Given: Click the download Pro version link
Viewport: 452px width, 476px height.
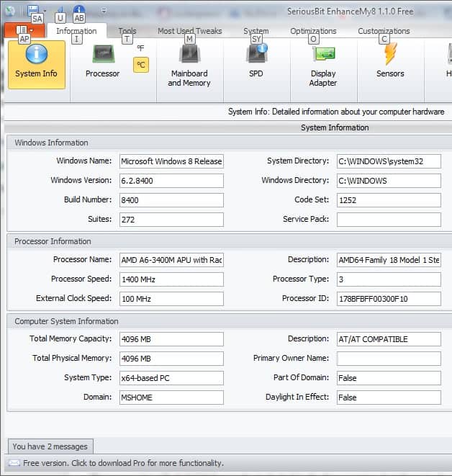Looking at the screenshot, I should (124, 463).
